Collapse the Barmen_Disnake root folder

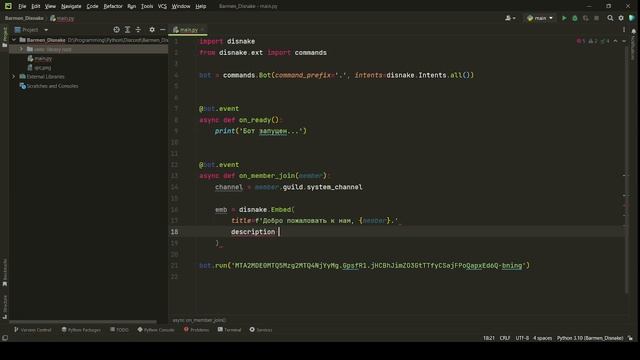tap(14, 40)
